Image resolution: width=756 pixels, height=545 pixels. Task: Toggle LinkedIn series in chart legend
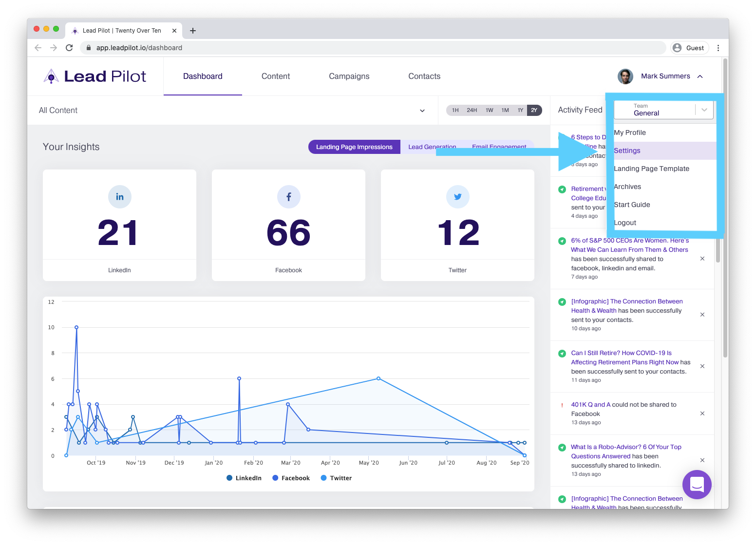pyautogui.click(x=244, y=478)
